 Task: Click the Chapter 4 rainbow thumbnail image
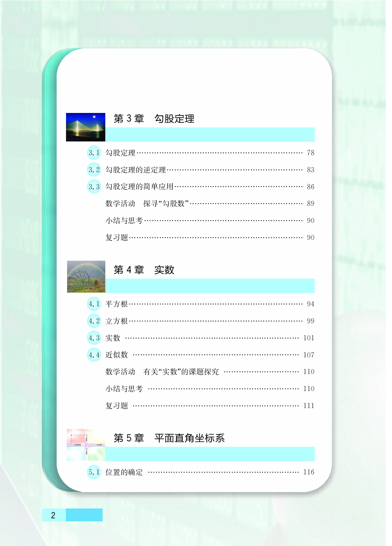click(x=86, y=277)
